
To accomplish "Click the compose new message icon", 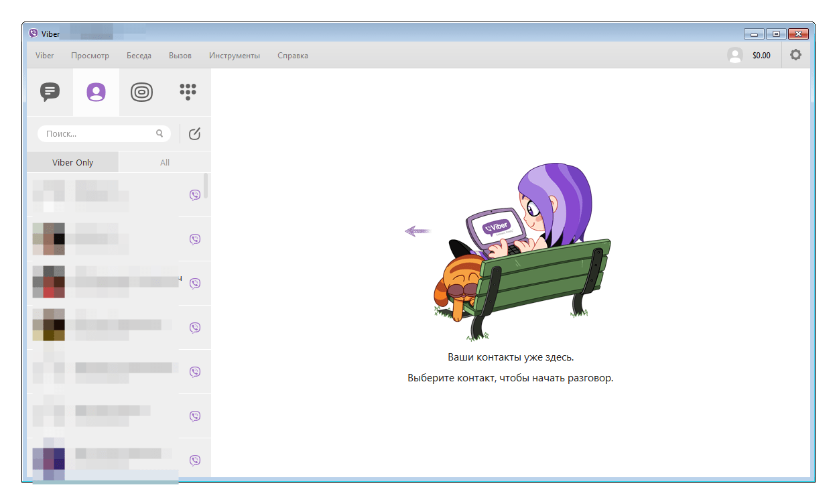I will tap(195, 134).
